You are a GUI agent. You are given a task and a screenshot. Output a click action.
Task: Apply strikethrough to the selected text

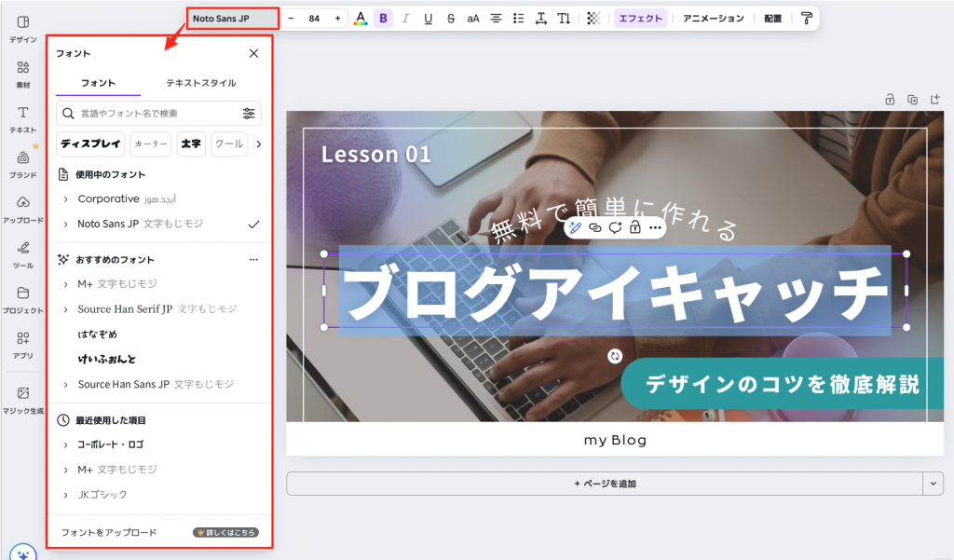[451, 19]
